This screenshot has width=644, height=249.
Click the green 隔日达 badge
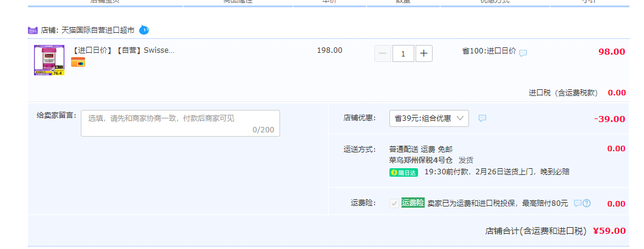(x=404, y=172)
